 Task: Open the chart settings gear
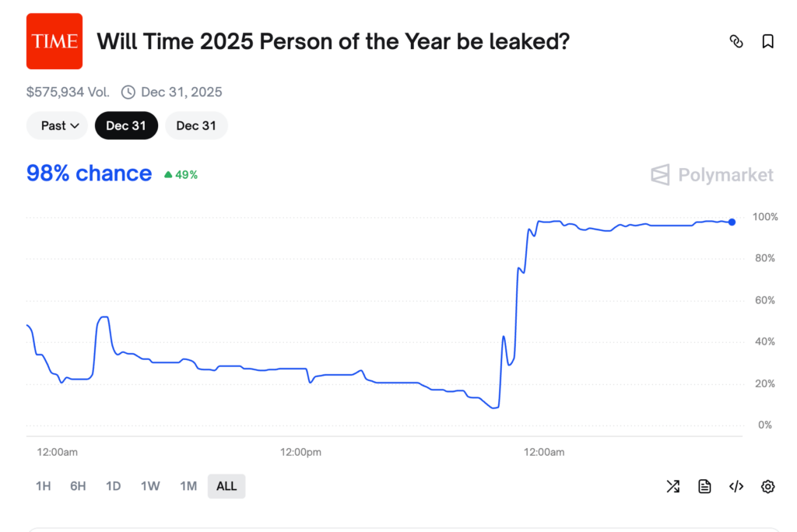[767, 486]
